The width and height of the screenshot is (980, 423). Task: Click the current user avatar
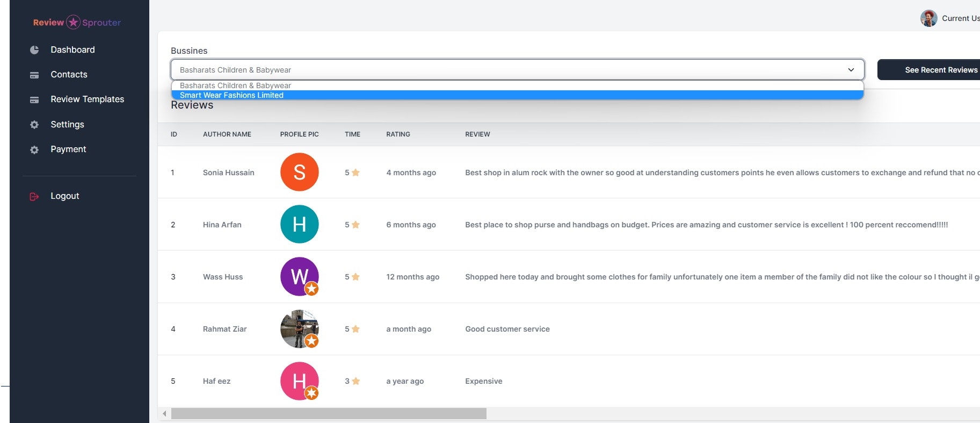928,18
